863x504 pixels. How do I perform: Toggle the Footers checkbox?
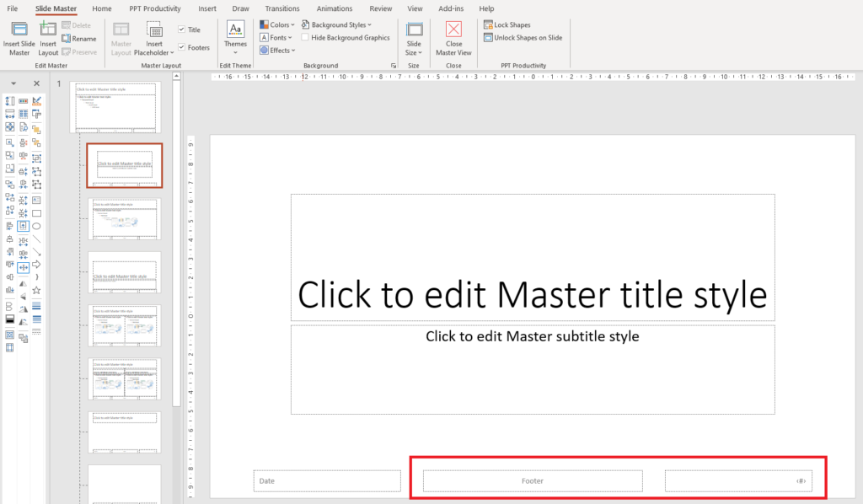[182, 47]
